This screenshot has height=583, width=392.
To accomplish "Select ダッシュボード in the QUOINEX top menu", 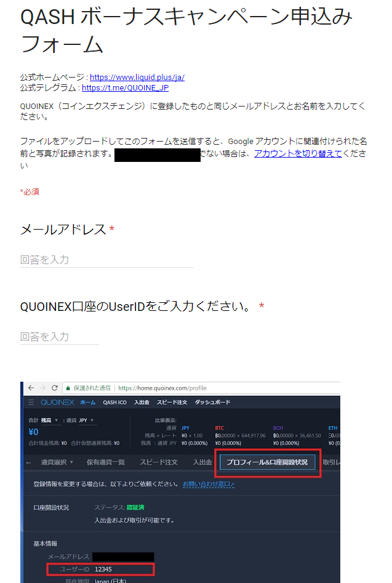I will pos(212,402).
